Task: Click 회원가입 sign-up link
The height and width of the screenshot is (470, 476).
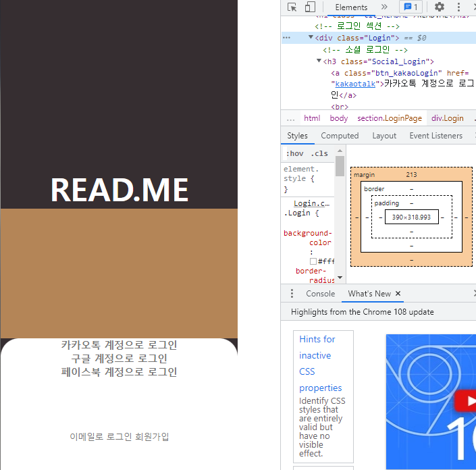Action: click(x=152, y=437)
